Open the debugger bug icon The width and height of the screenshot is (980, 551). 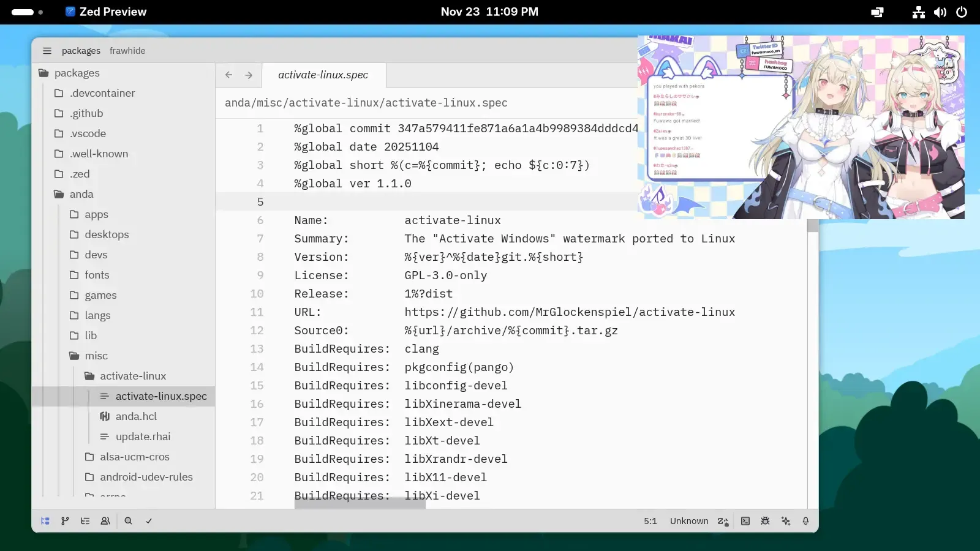(765, 521)
